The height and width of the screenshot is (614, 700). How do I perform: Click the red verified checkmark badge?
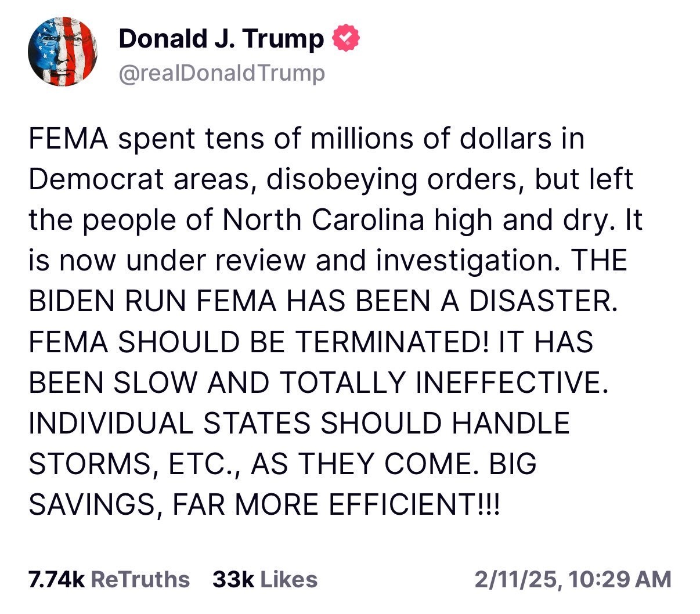(347, 38)
